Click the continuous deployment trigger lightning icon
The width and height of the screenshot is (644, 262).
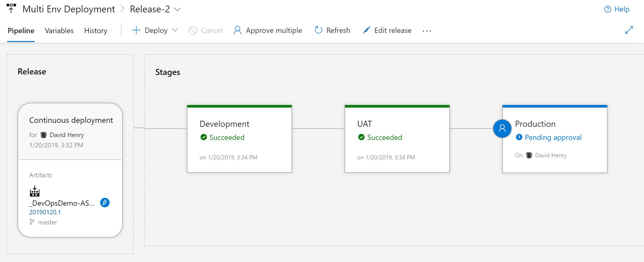[105, 203]
